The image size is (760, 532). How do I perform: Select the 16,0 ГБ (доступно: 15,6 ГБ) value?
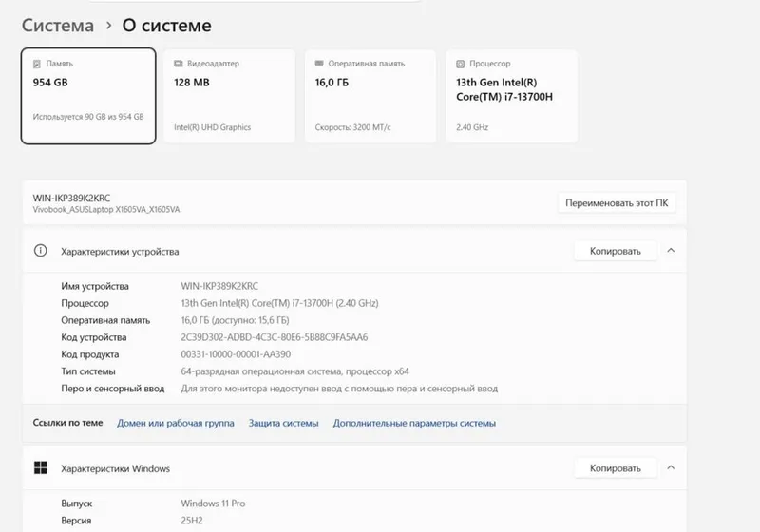235,320
